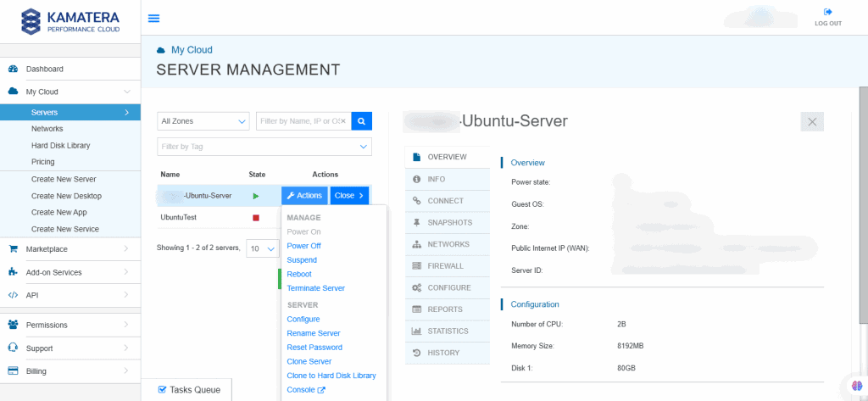Image resolution: width=868 pixels, height=401 pixels.
Task: Click the API code brackets icon
Action: [x=14, y=295]
